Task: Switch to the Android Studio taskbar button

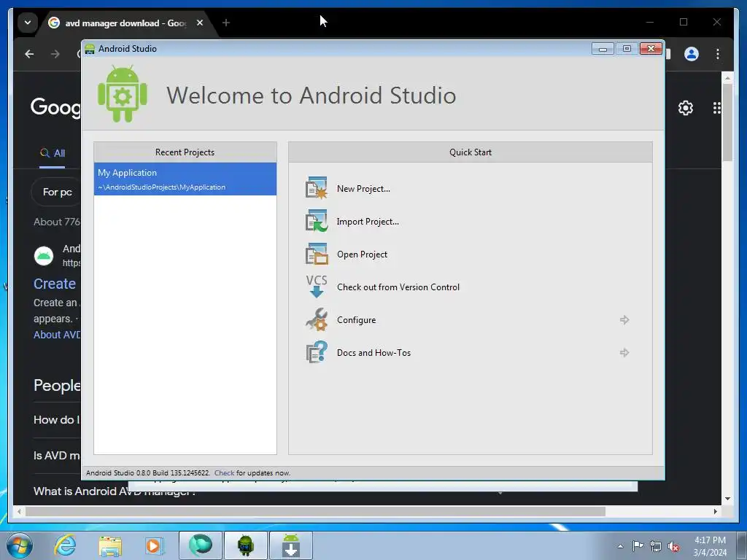Action: tap(245, 545)
